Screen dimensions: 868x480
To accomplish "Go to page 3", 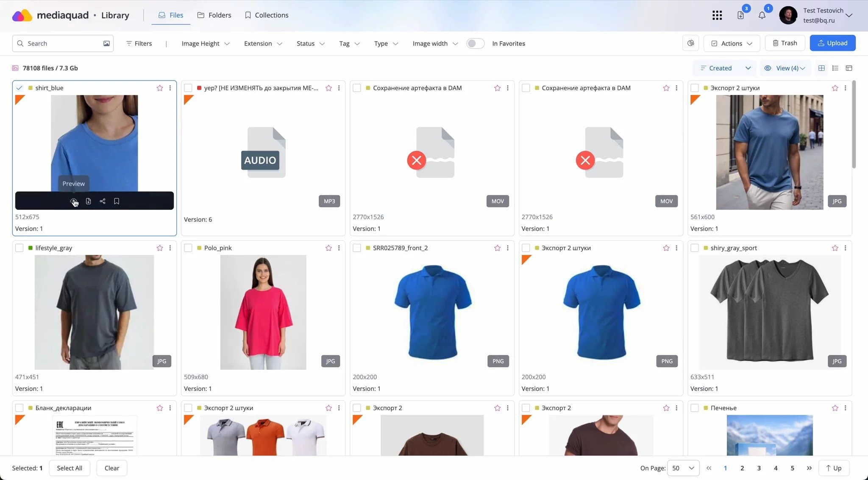I will click(x=759, y=468).
